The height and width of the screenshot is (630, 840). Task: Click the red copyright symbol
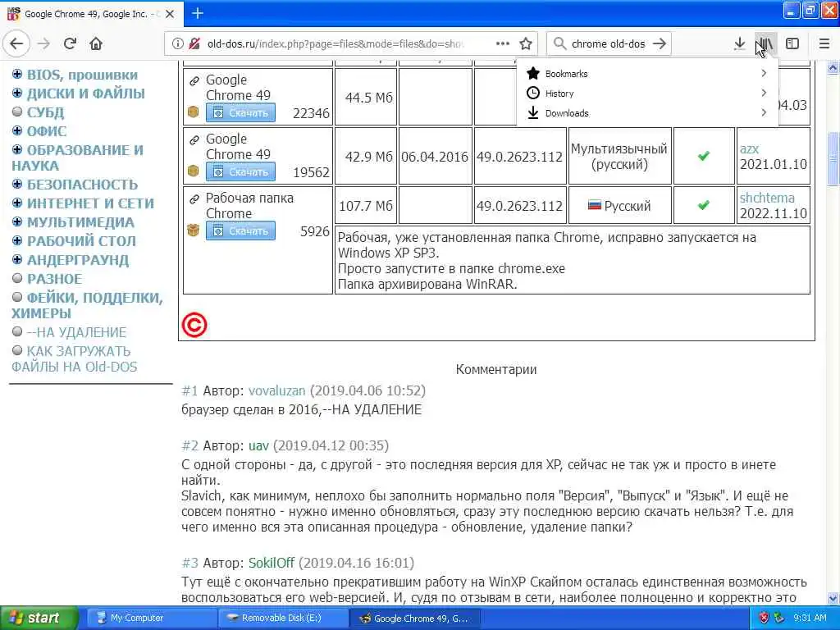click(x=194, y=325)
